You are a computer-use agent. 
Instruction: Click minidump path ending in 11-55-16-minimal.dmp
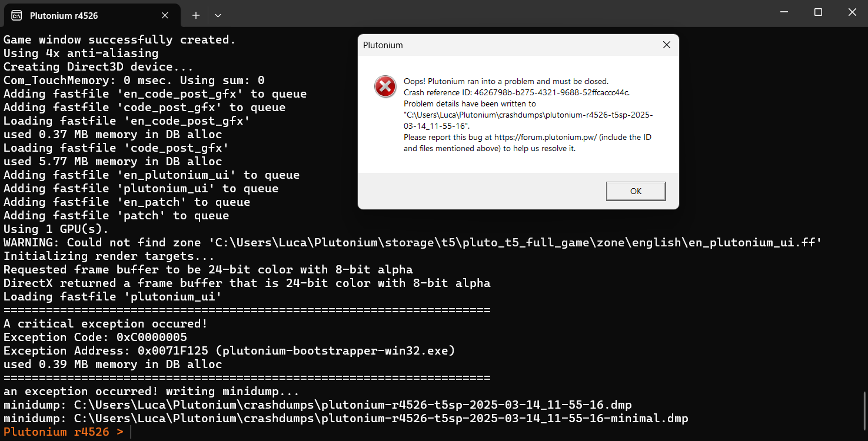pos(346,419)
